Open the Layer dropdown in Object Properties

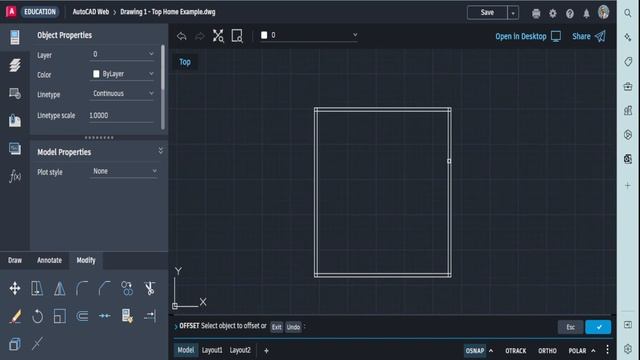(122, 54)
